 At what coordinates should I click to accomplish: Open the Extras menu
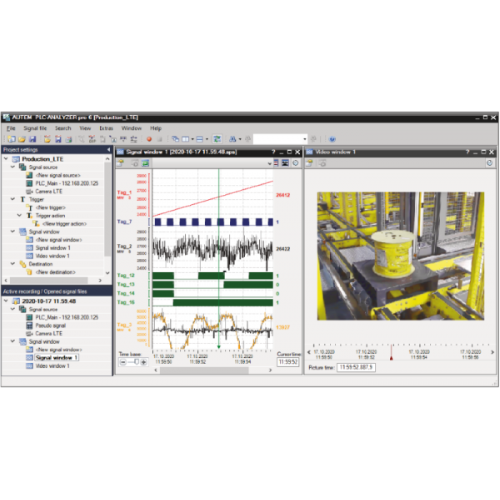[106, 128]
